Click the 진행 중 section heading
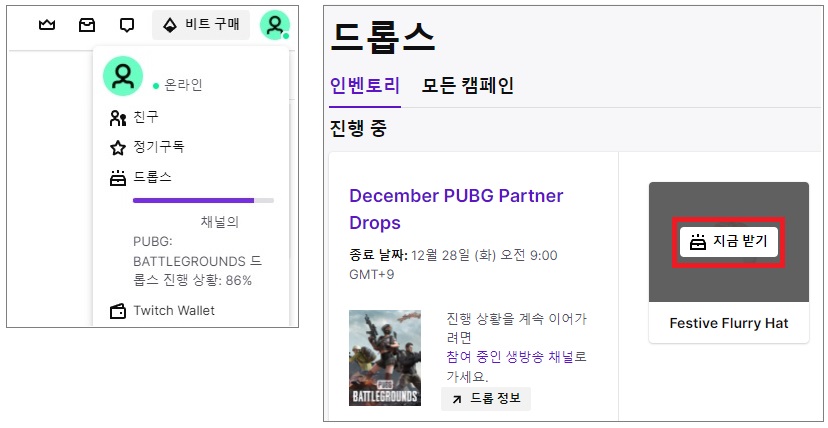 358,128
